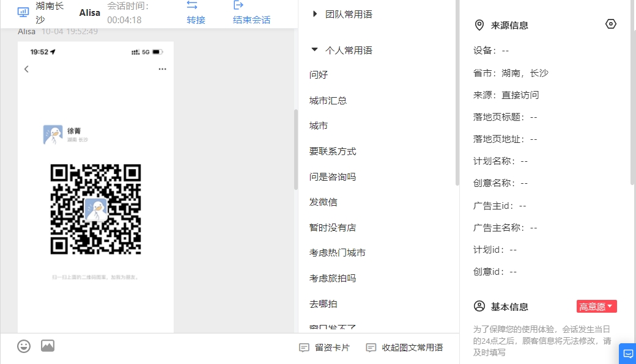Click 收起图文常用语 to collapse phrases
Viewport: 636px width, 364px height.
(x=404, y=348)
